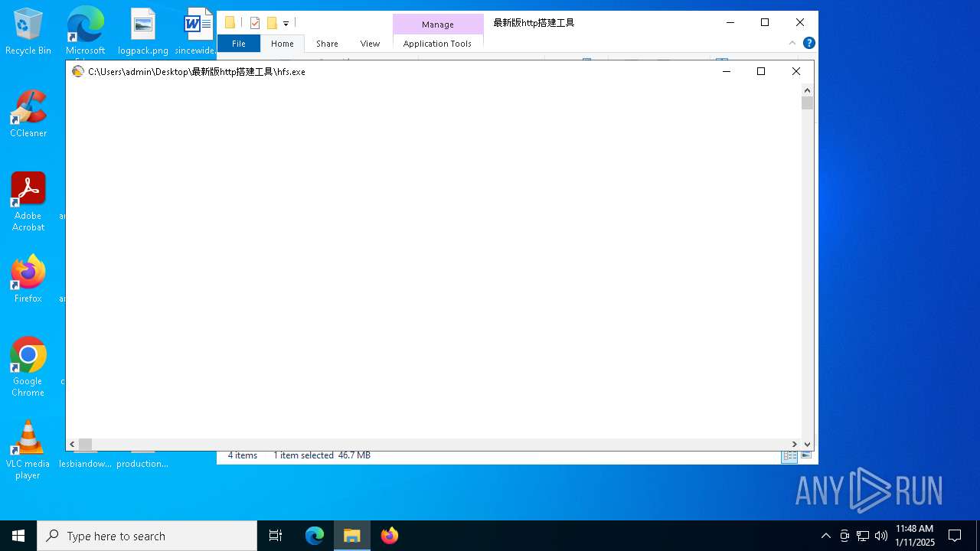Switch to the Home ribbon tab

283,44
